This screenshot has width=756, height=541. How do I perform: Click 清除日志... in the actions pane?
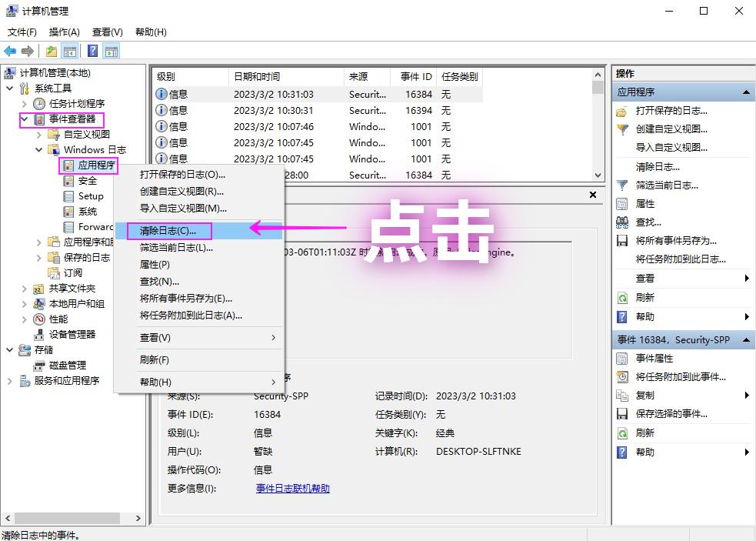tap(658, 167)
